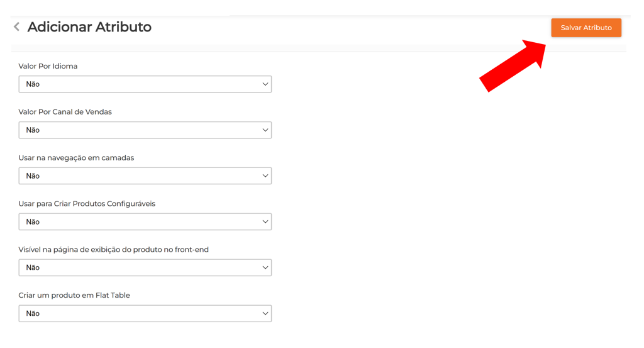
Task: Click the Salvar Atributo button
Action: pyautogui.click(x=586, y=28)
